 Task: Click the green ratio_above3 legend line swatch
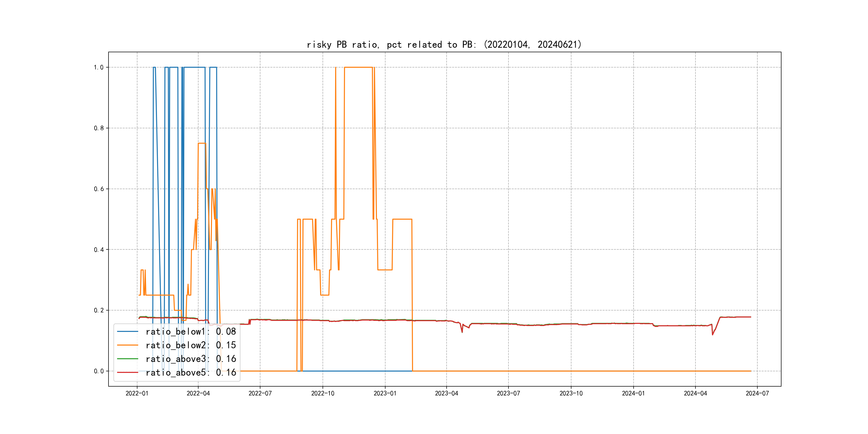point(127,359)
